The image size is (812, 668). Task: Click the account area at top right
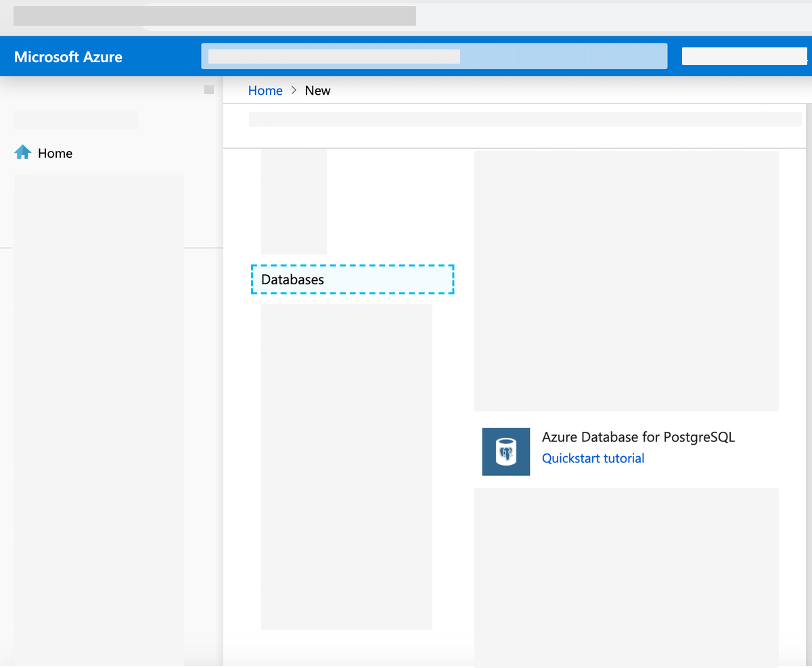coord(744,55)
